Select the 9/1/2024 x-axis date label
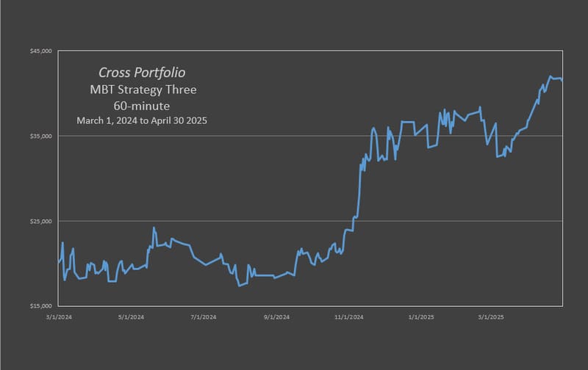The height and width of the screenshot is (370, 588). (277, 317)
